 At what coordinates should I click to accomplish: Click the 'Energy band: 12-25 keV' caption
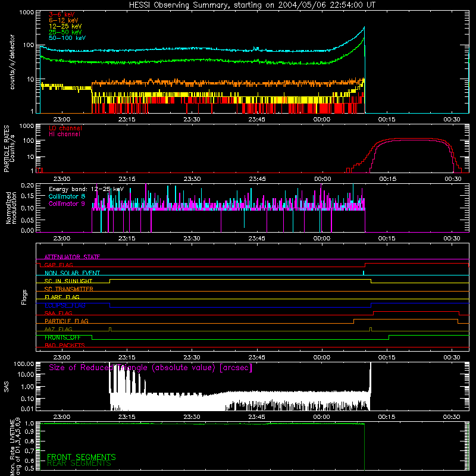(x=86, y=189)
